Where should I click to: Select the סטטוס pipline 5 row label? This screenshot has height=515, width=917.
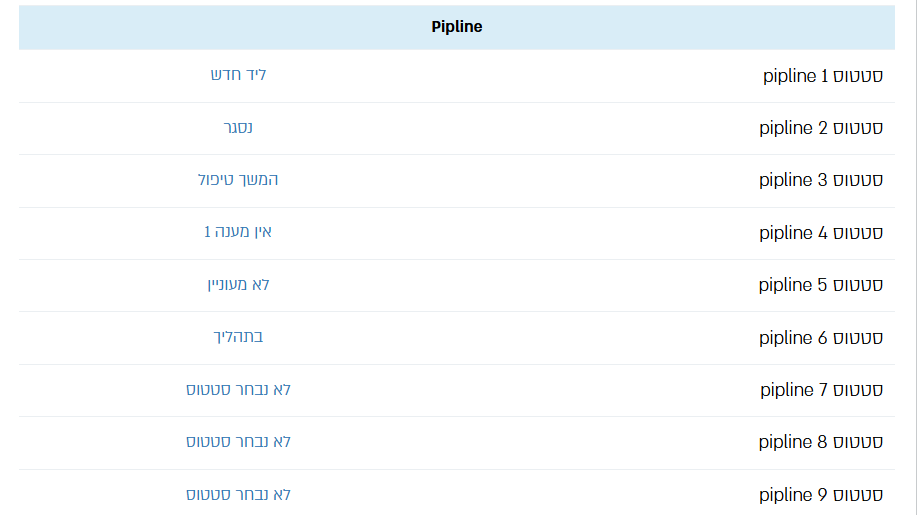821,285
